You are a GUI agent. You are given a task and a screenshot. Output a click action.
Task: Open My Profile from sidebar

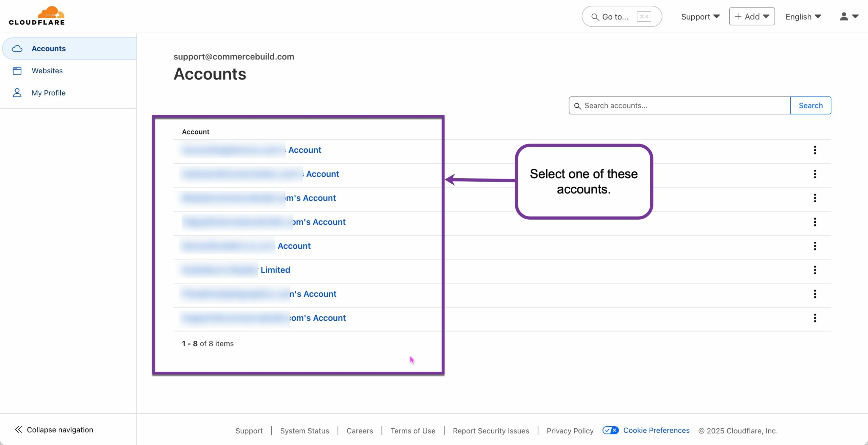[48, 93]
